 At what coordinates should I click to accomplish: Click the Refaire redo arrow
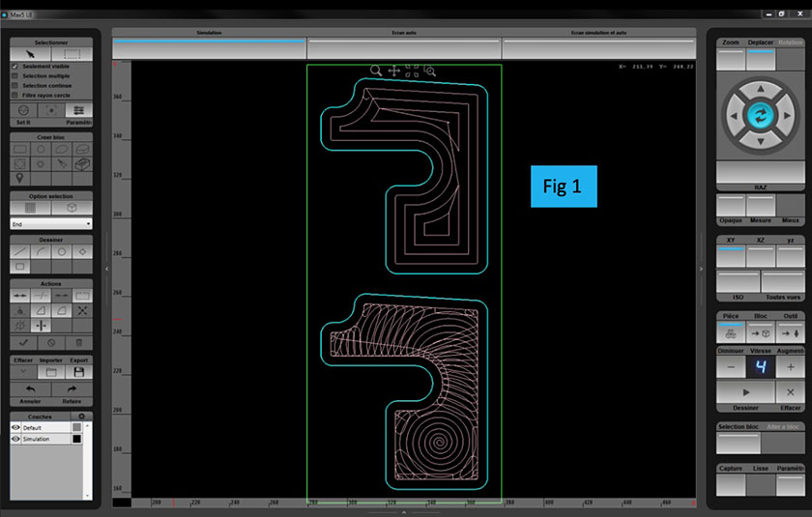[x=72, y=388]
